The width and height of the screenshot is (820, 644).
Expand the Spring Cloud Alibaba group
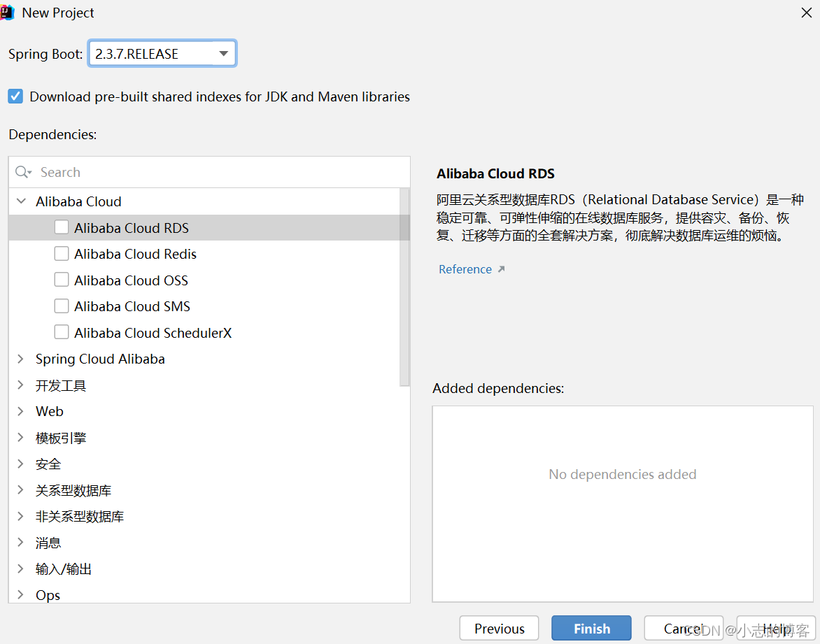point(21,359)
